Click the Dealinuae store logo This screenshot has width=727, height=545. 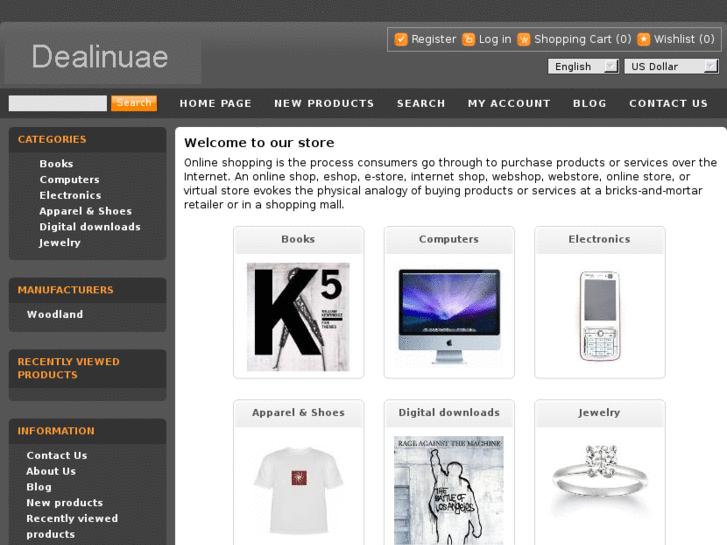pos(100,57)
